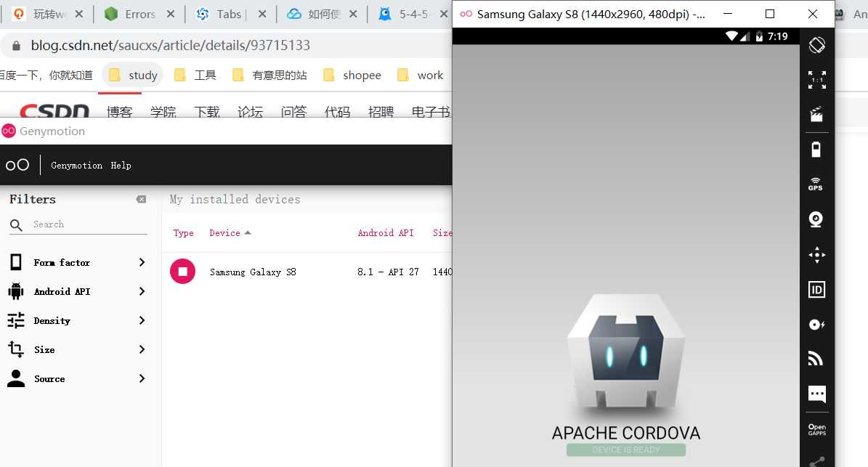868x467 pixels.
Task: Click the DEVICE IS READY label in emulator
Action: point(626,450)
